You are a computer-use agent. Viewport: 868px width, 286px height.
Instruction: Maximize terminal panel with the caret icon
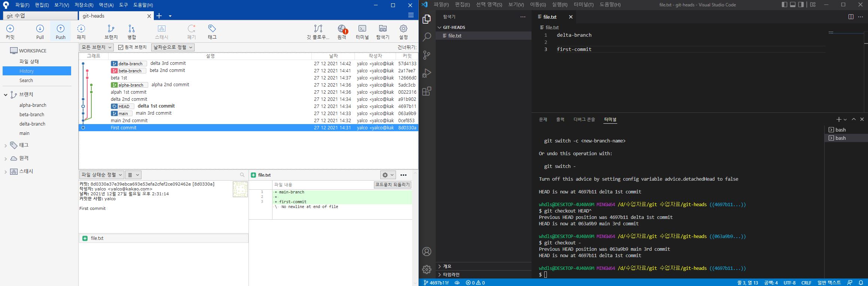tap(854, 119)
